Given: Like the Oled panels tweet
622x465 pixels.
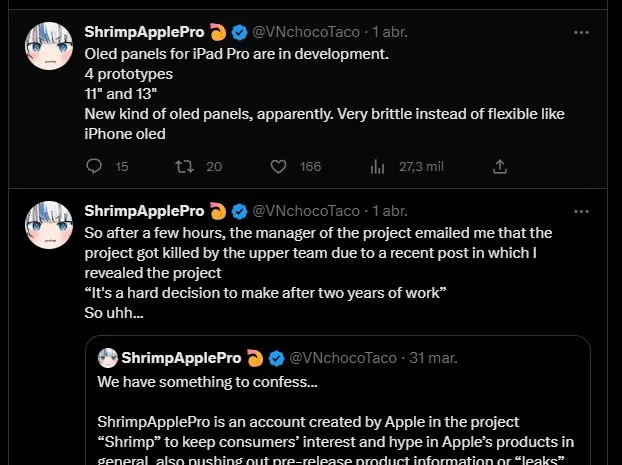Looking at the screenshot, I should tap(278, 167).
